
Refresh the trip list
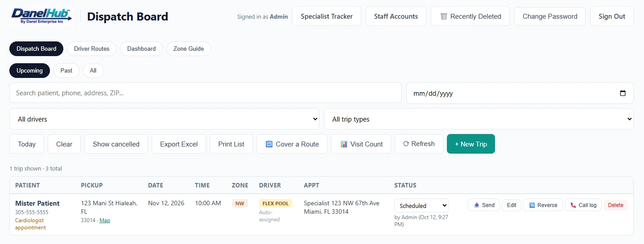click(419, 144)
